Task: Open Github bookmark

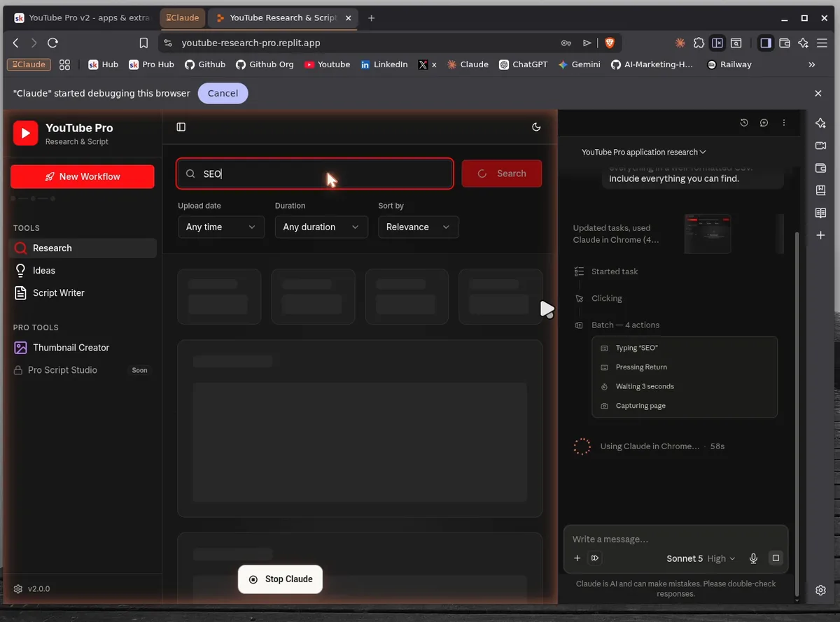Action: coord(205,64)
